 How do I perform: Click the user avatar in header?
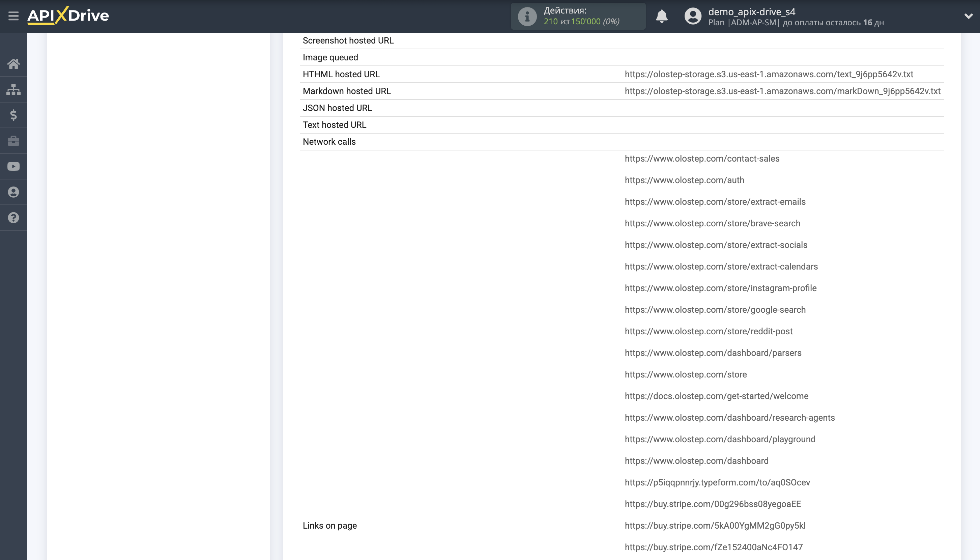coord(693,16)
